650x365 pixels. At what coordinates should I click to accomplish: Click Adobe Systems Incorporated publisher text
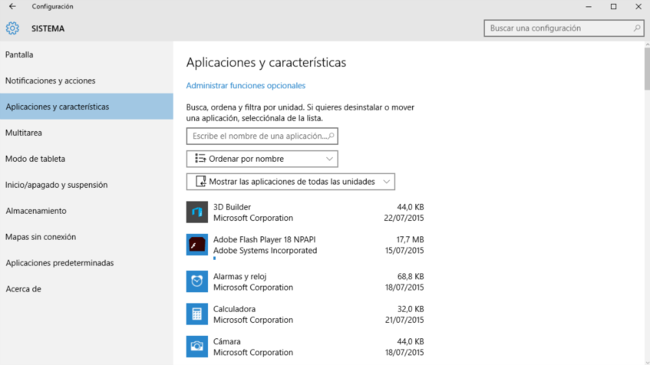(265, 251)
